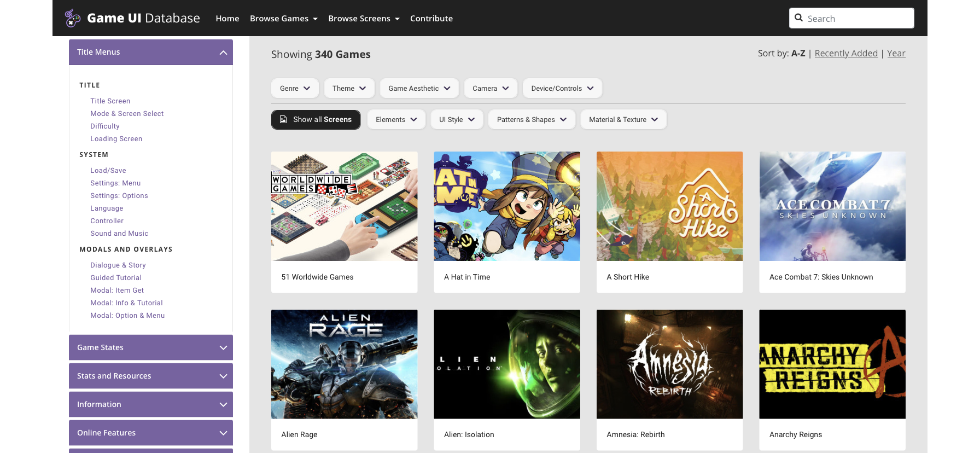
Task: Click the Game UI Database logo icon
Action: tap(72, 18)
